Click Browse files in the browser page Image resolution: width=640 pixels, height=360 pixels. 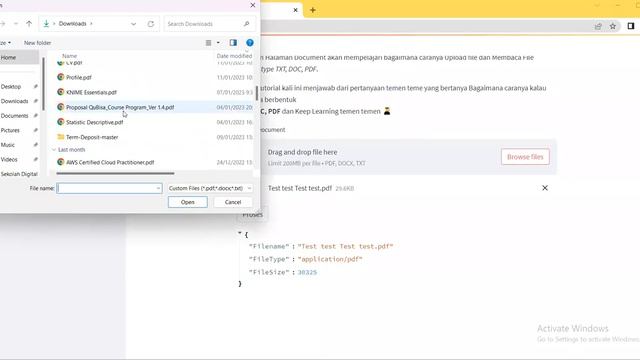tap(525, 157)
